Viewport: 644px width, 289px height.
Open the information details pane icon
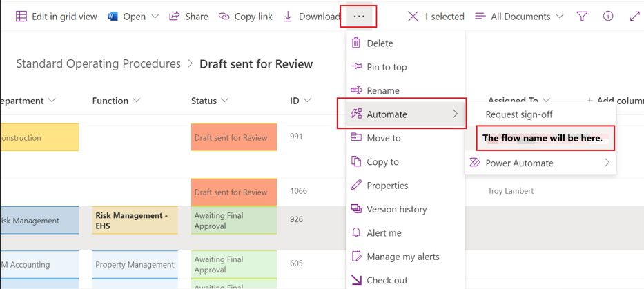coord(607,17)
